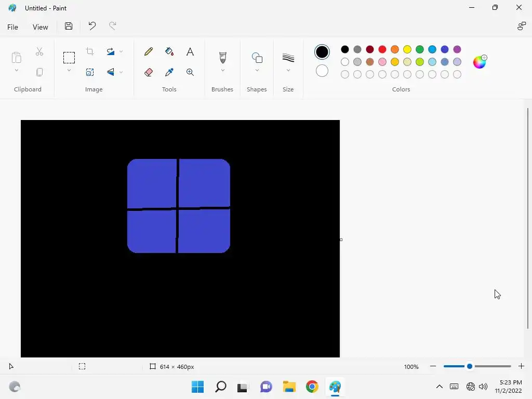The width and height of the screenshot is (532, 399).
Task: Select the Pencil tool
Action: coord(148,51)
